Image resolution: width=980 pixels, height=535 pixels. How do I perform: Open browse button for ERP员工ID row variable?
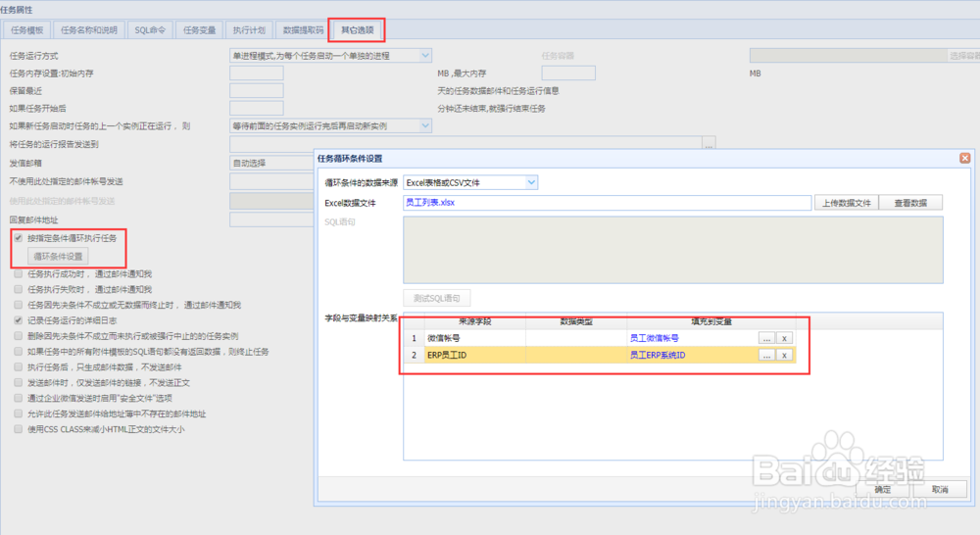(766, 355)
